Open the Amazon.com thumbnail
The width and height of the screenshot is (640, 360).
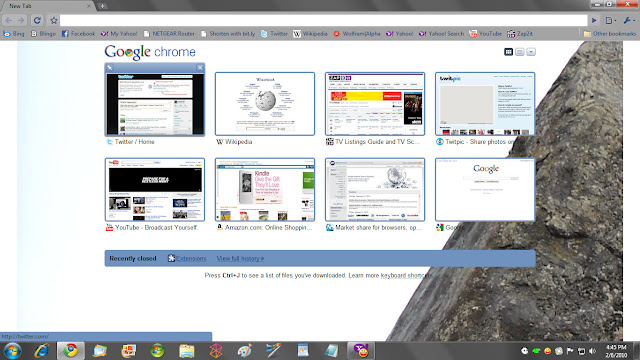(x=265, y=190)
